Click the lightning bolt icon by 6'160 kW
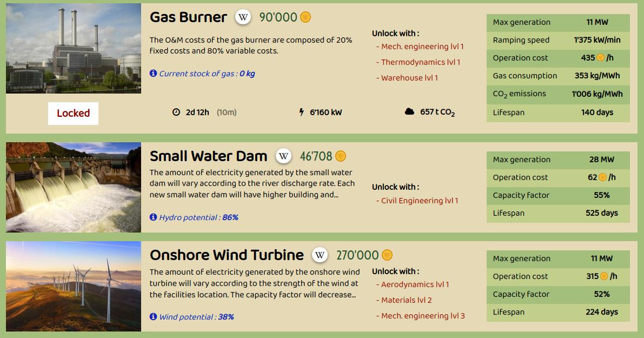Viewport: 644px width, 338px height. [x=302, y=112]
